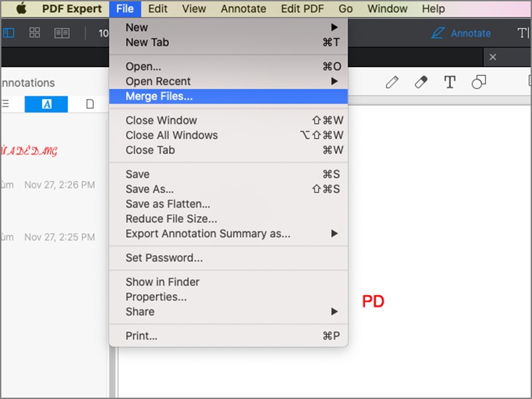The width and height of the screenshot is (532, 399).
Task: Open the PDF Expert app menu
Action: tap(72, 9)
